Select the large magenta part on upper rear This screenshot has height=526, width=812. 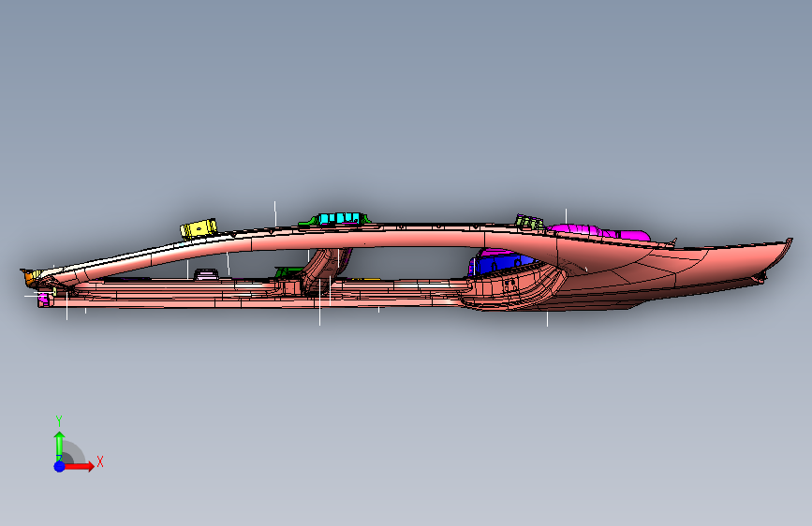(x=600, y=232)
